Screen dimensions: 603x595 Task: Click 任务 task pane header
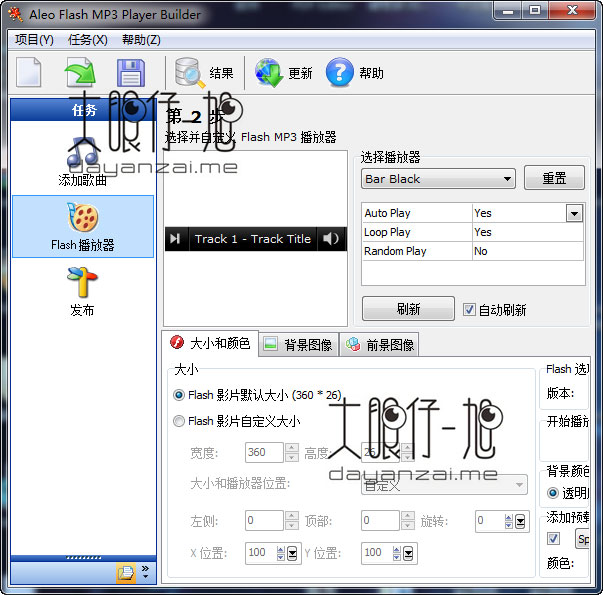[83, 110]
